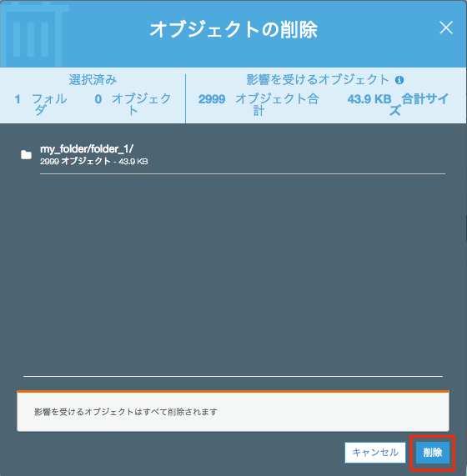
Task: Click the 影響を受けるオブジェクト section heading
Action: click(318, 80)
